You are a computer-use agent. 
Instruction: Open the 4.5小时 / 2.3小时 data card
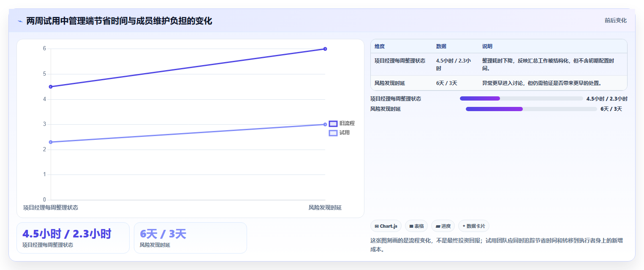[x=73, y=238]
